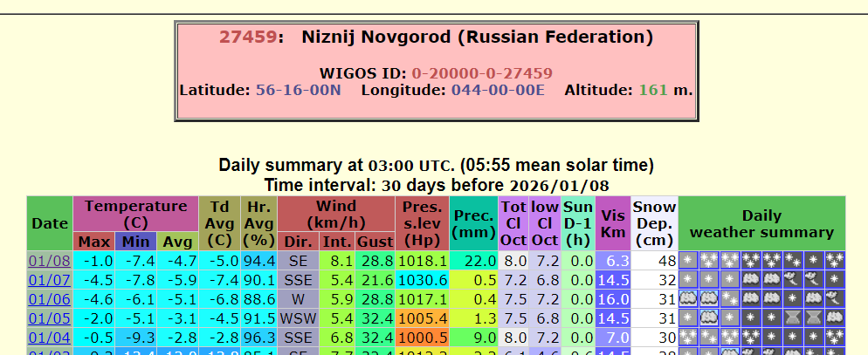Click the blowing-snow icon in the 01/06 row
The height and width of the screenshot is (355, 868).
point(835,298)
